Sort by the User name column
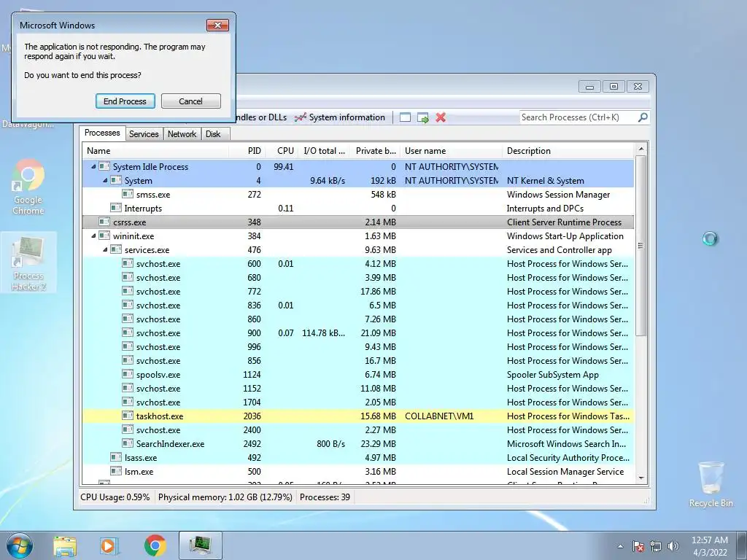The image size is (747, 560). 451,150
